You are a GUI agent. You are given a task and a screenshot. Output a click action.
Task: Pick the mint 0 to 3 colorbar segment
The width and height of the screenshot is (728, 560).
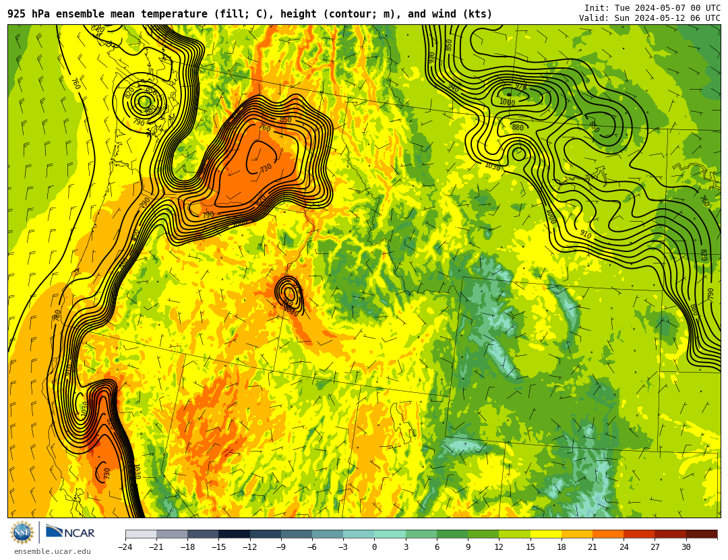390,534
